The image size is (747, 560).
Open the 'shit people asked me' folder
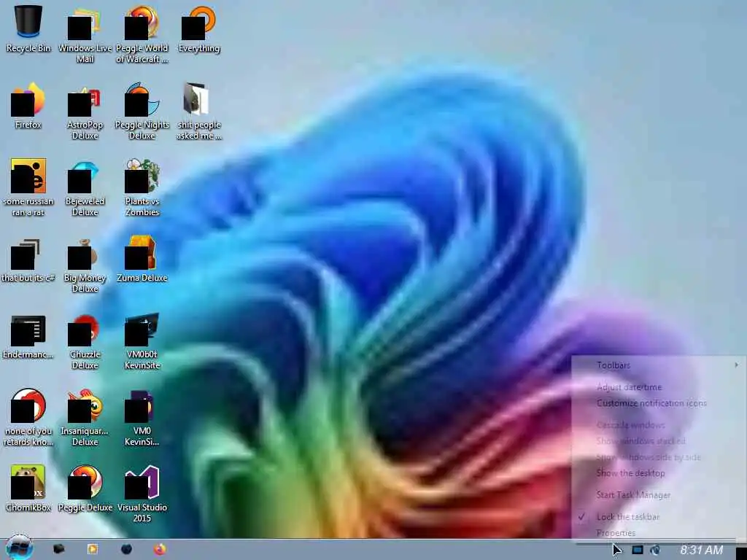pyautogui.click(x=199, y=111)
